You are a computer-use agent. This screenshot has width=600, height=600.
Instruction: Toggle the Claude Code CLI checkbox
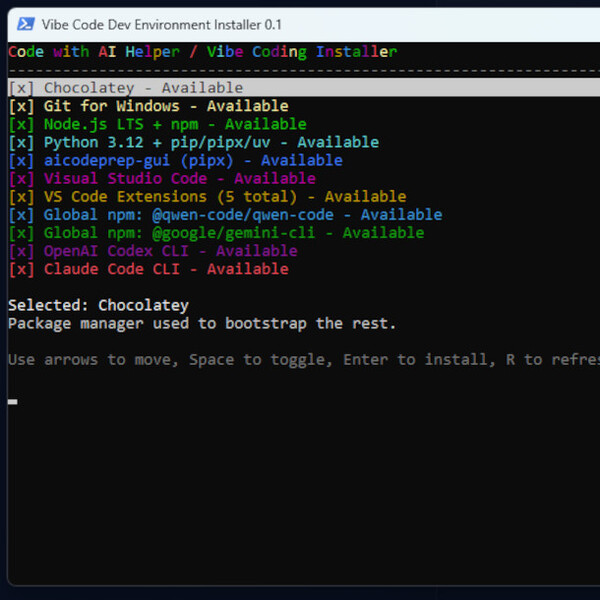(21, 269)
